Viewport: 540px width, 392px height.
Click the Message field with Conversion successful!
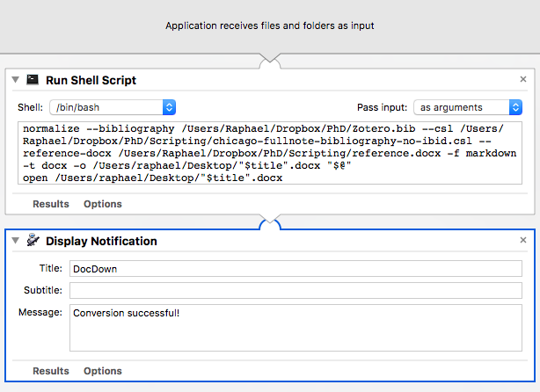click(x=296, y=328)
